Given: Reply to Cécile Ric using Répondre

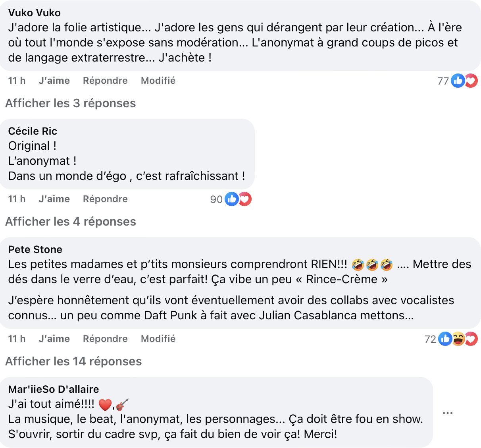Looking at the screenshot, I should [105, 199].
